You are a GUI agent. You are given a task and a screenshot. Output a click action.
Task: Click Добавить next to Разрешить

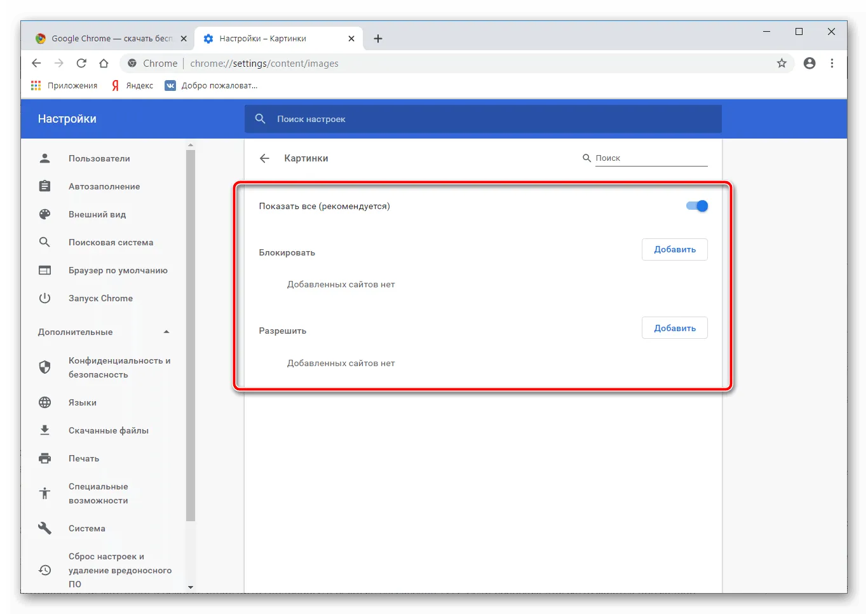[x=675, y=328]
